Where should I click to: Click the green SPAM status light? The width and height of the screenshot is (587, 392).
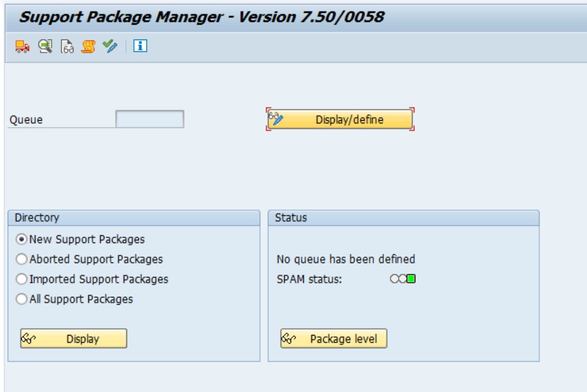411,279
